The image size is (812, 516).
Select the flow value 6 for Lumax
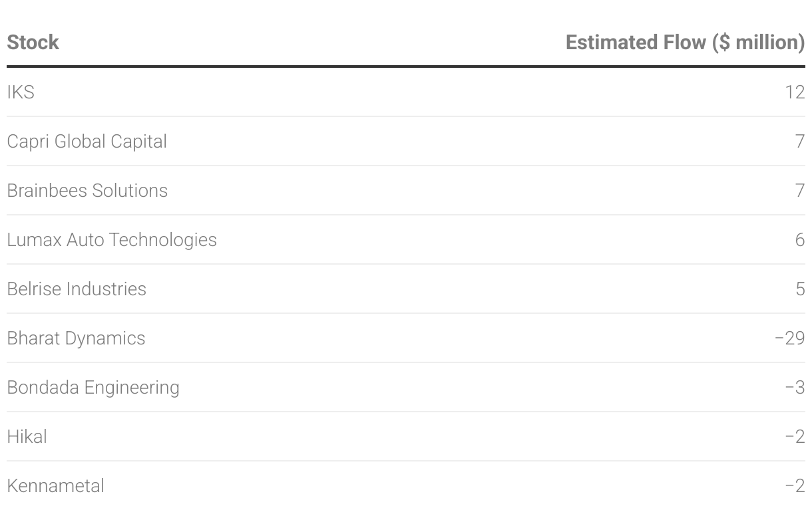point(800,239)
